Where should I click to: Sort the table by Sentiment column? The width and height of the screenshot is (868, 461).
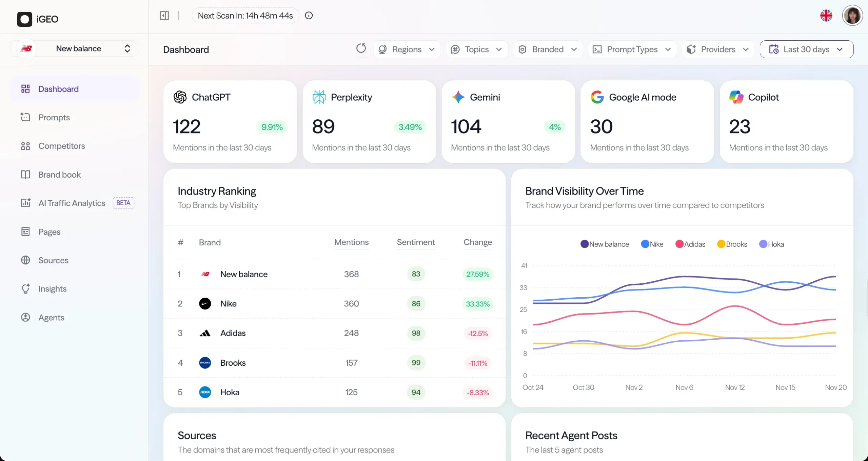tap(416, 242)
